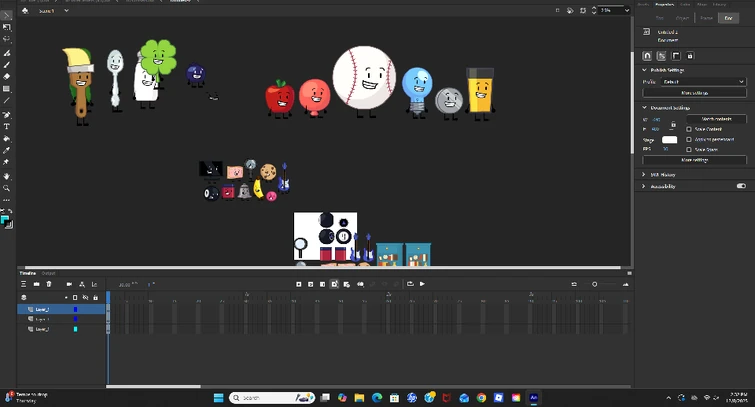The width and height of the screenshot is (755, 407).
Task: Enable the Scale Spans checkbox
Action: coord(689,149)
